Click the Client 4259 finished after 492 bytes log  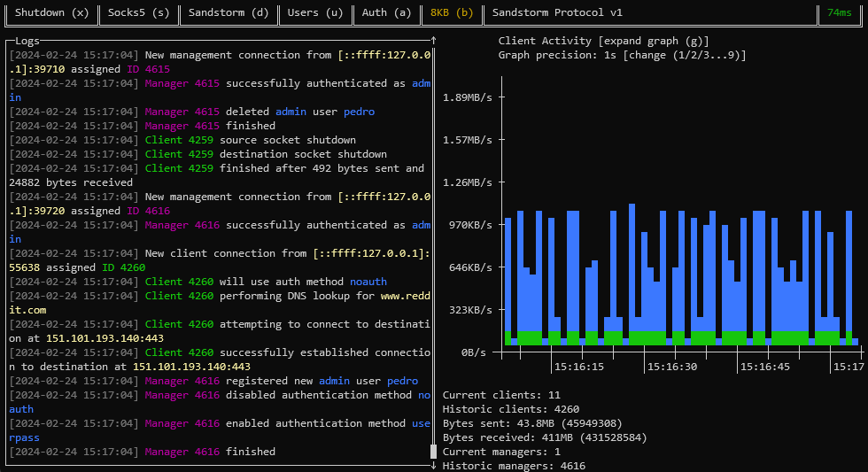coord(217,175)
